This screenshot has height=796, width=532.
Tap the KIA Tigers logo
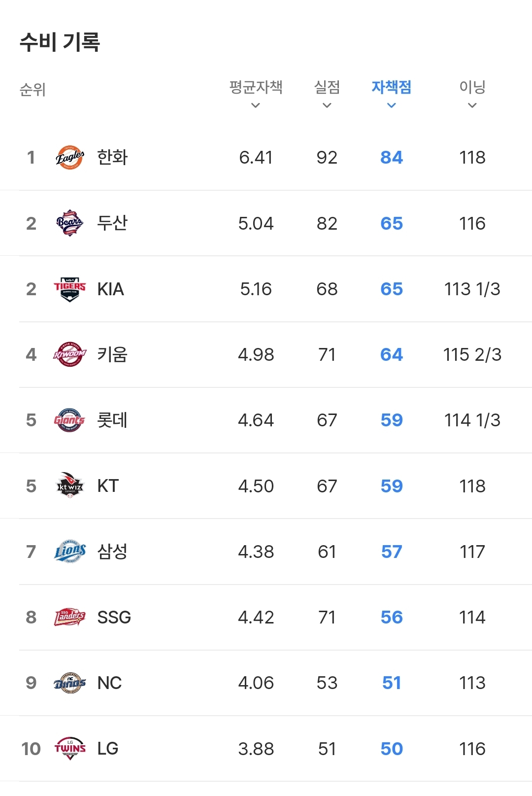click(x=69, y=289)
